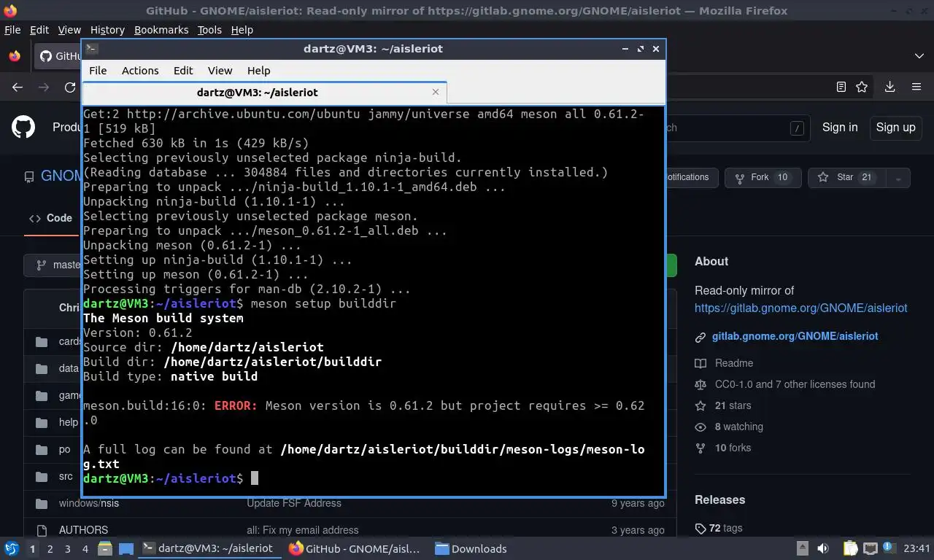This screenshot has width=934, height=560.
Task: Open Update FSF Address commit message
Action: pyautogui.click(x=294, y=503)
